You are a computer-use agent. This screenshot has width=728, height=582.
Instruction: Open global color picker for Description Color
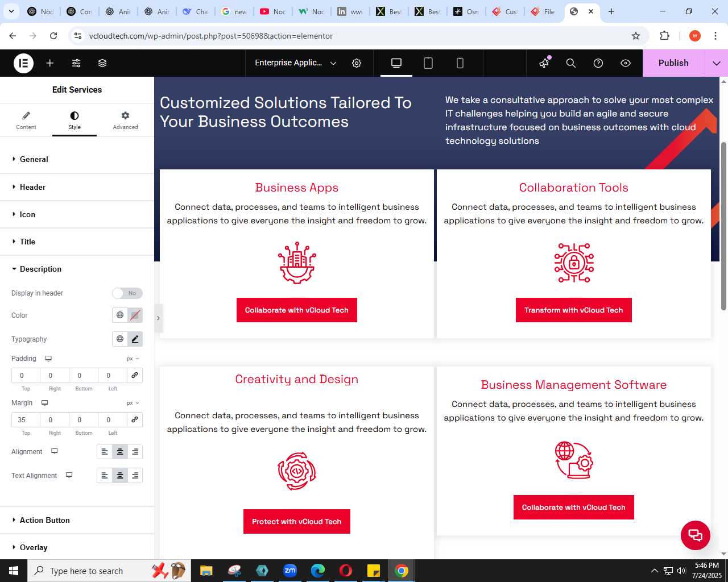coord(120,315)
